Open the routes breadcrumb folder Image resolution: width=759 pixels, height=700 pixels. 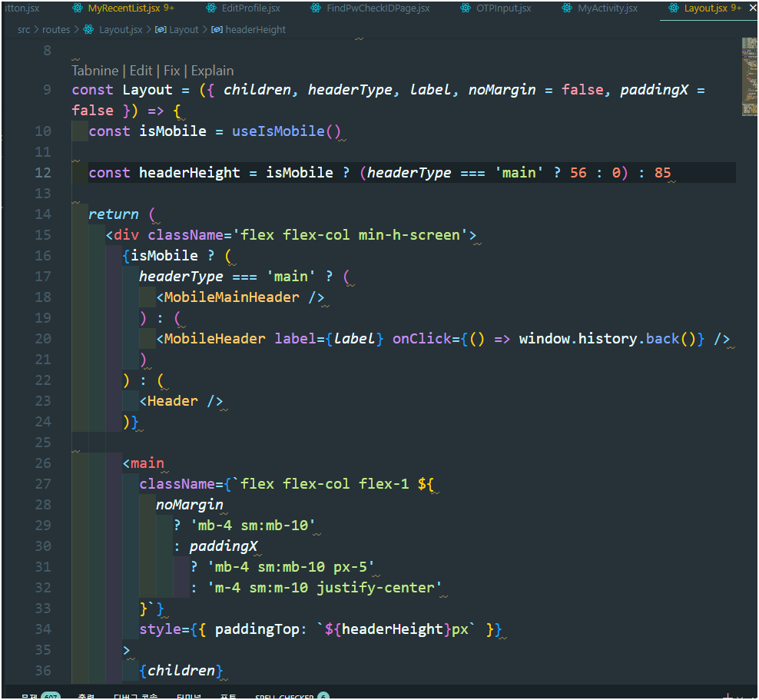tap(56, 30)
